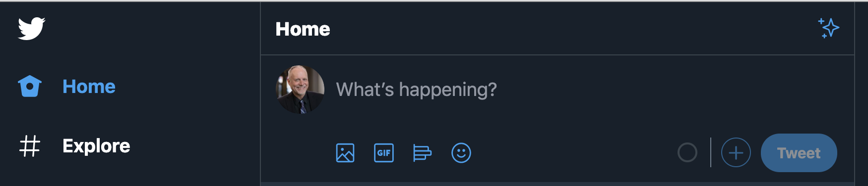Image resolution: width=868 pixels, height=186 pixels.
Task: Go to Home via sidebar label
Action: click(89, 87)
